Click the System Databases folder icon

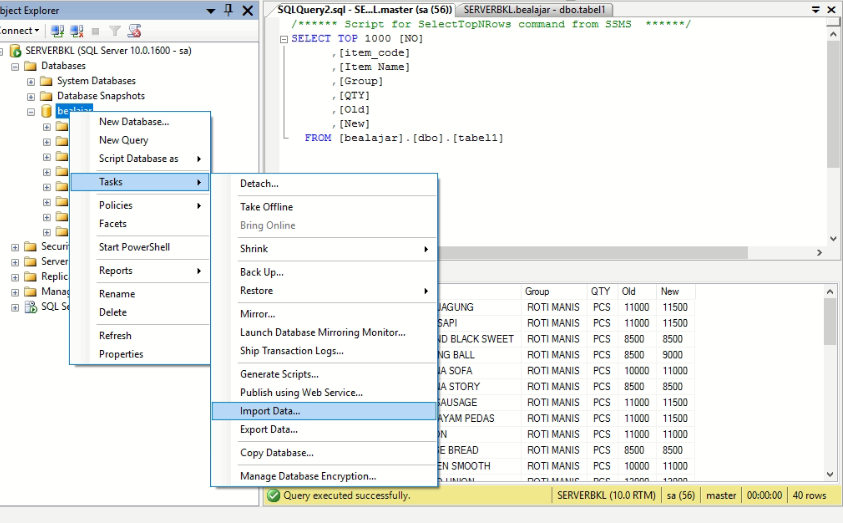(x=46, y=81)
